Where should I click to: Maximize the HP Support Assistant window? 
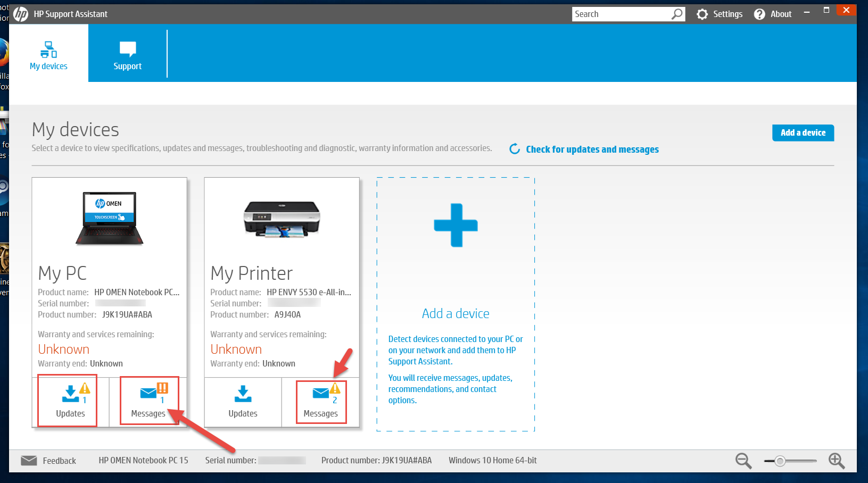(826, 10)
